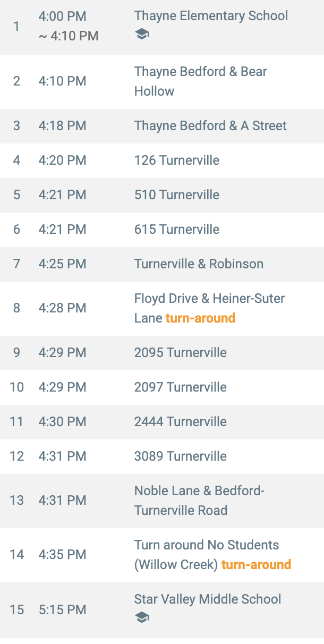
Task: Click the 2097 Turnerville stop
Action: tap(180, 387)
